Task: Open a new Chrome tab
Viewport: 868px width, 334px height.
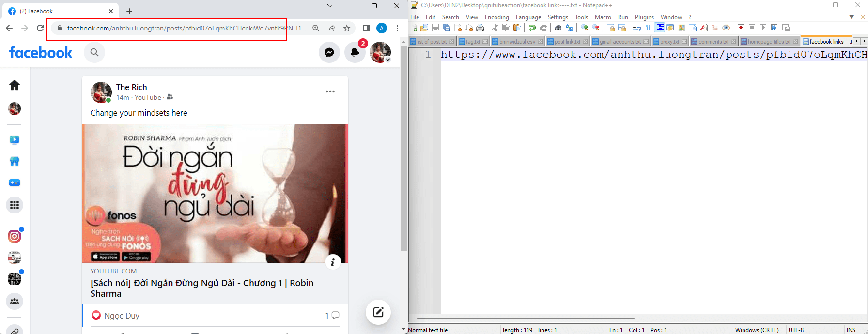Action: point(129,11)
